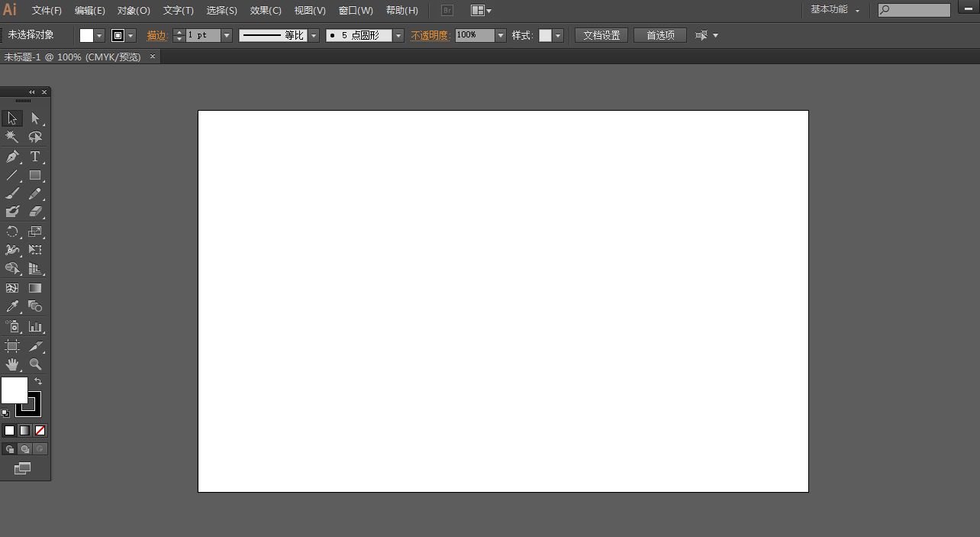Screen dimensions: 980x537
Task: Select the Shape Builder tool
Action: (x=12, y=269)
